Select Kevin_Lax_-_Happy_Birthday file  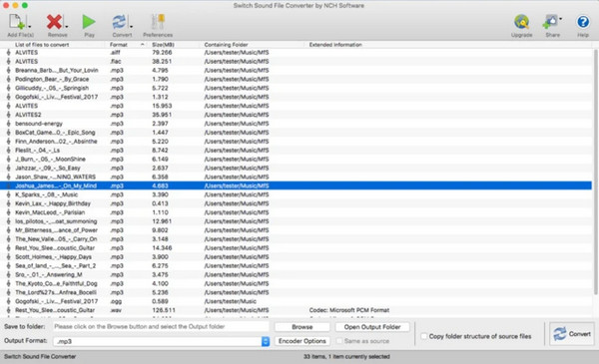point(297,203)
